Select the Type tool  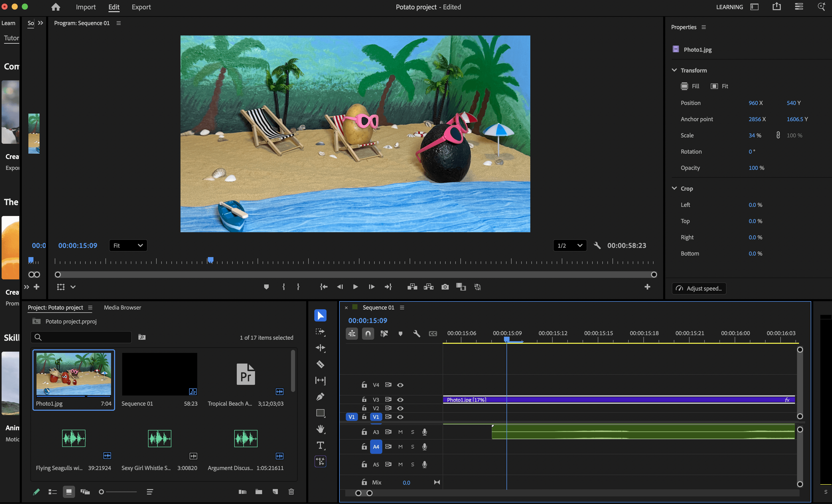click(320, 445)
